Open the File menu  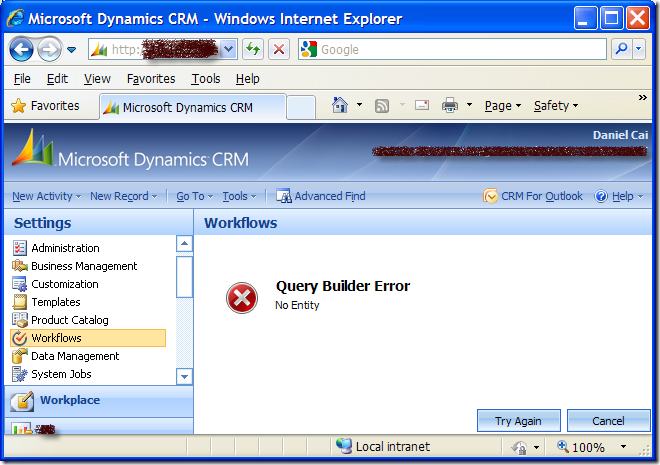[x=22, y=79]
